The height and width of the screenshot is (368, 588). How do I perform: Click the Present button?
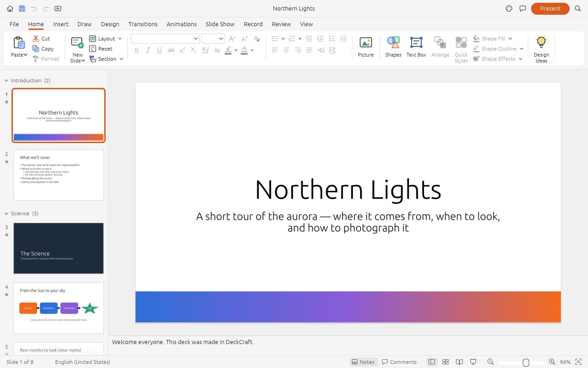pyautogui.click(x=550, y=8)
